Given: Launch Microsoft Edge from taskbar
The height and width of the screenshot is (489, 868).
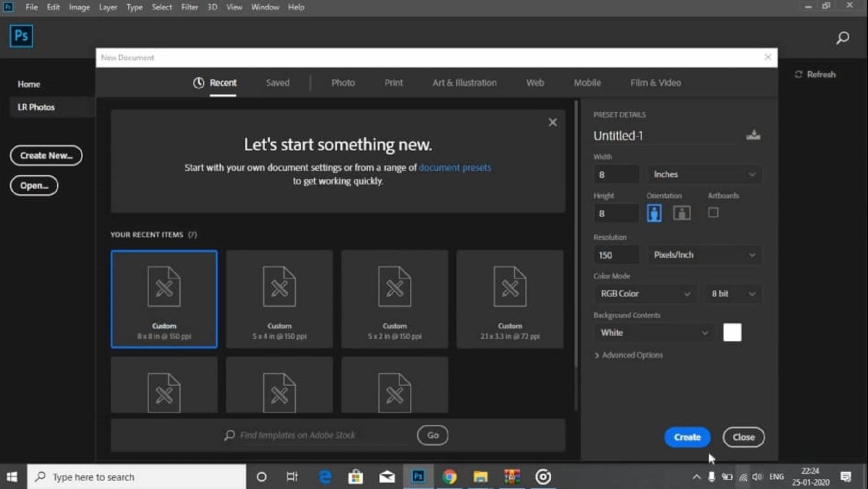Looking at the screenshot, I should tap(325, 477).
